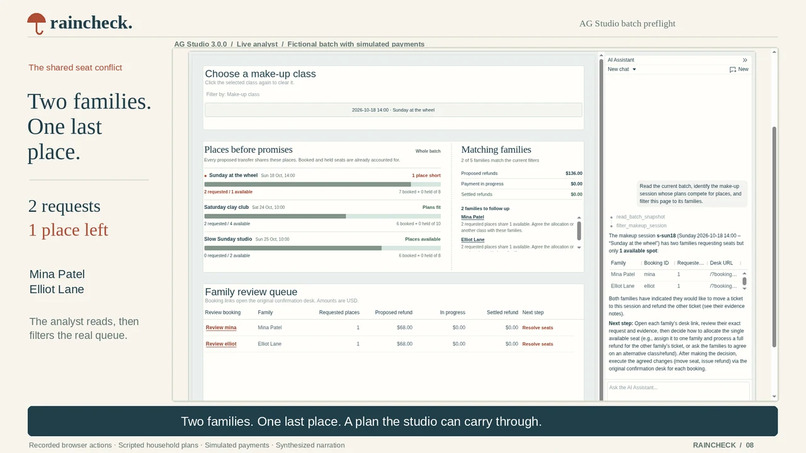Click the Family review queue heading

(251, 292)
